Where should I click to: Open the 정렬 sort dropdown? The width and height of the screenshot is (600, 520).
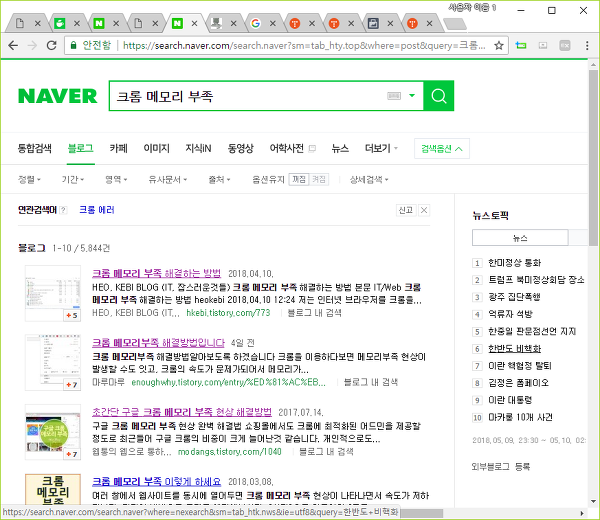pos(29,179)
